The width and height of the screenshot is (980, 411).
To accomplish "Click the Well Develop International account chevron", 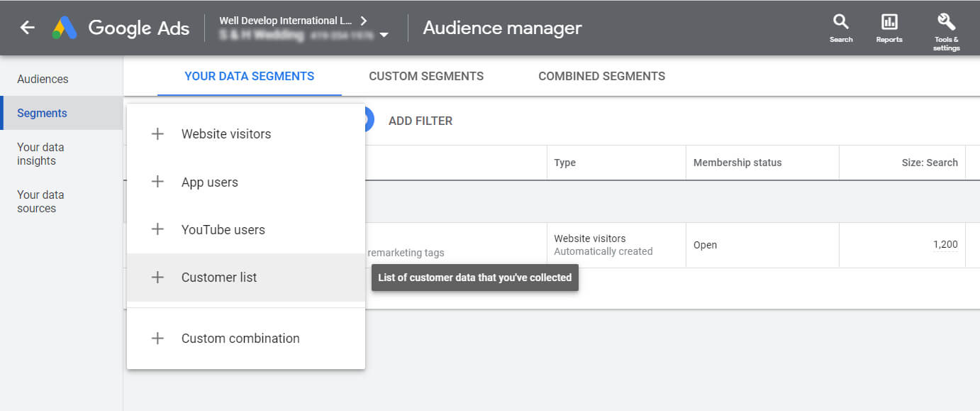I will point(364,21).
